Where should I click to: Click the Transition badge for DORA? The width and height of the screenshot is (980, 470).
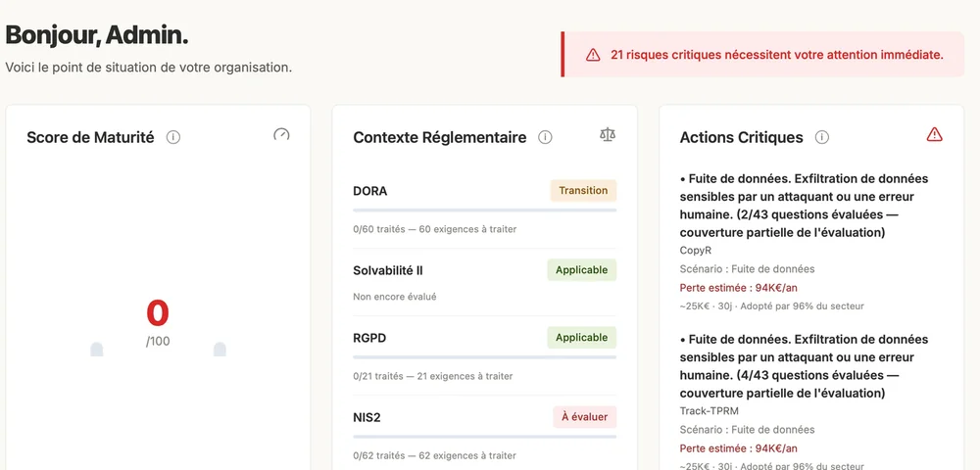[583, 190]
